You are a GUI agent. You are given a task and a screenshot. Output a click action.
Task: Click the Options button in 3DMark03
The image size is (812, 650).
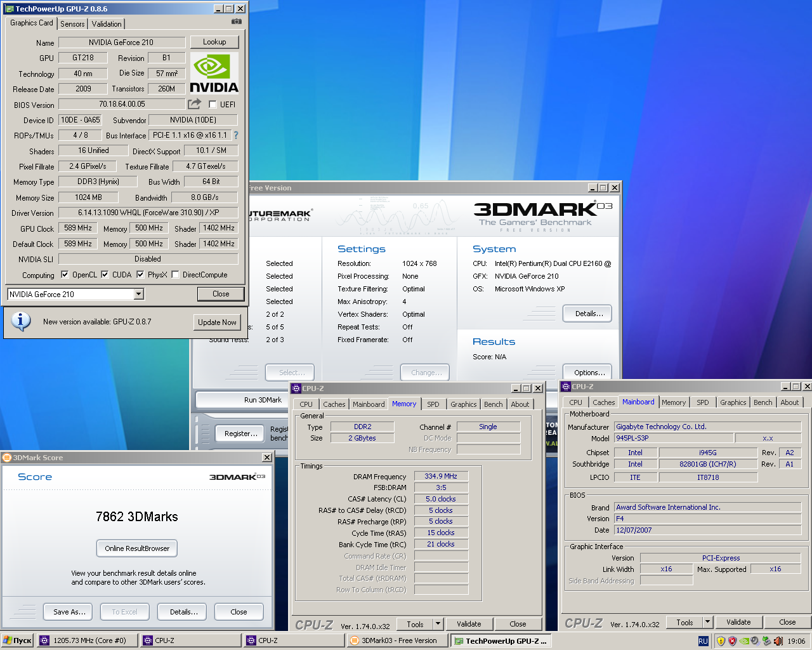pyautogui.click(x=587, y=373)
